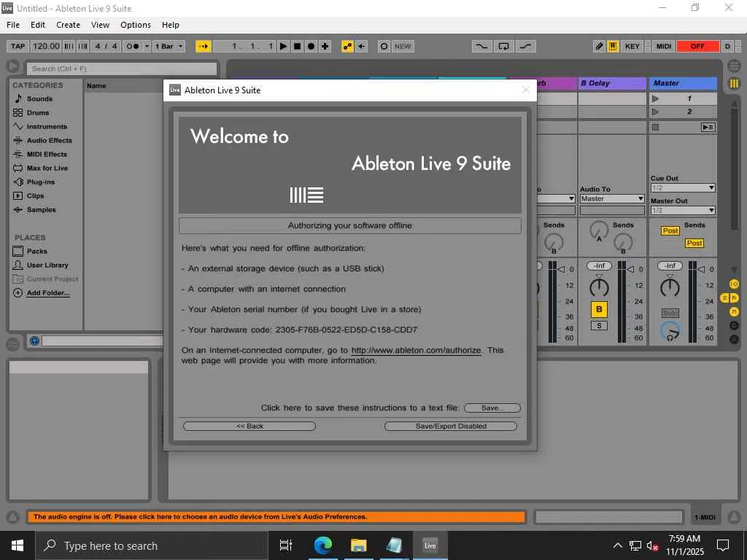Click the Arrangement Record button
The width and height of the screenshot is (747, 560).
coord(311,46)
